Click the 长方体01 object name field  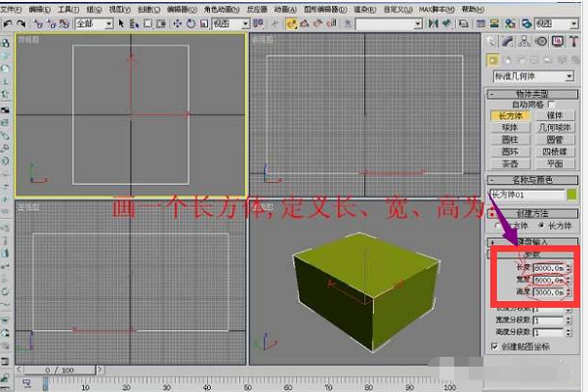(526, 195)
